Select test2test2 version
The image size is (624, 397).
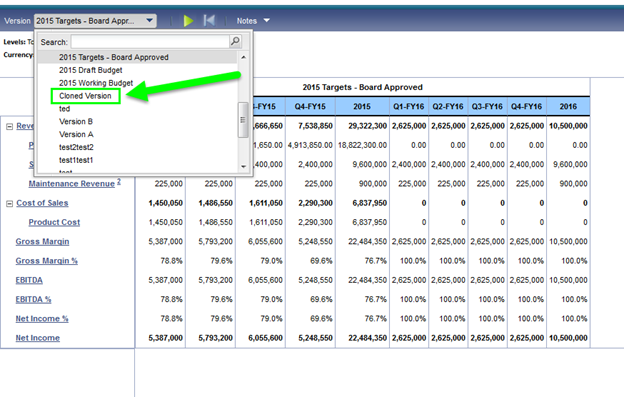pos(76,147)
